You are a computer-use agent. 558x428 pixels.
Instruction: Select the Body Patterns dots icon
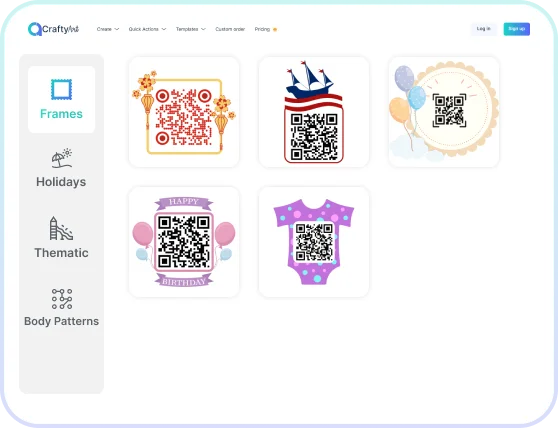click(x=62, y=299)
